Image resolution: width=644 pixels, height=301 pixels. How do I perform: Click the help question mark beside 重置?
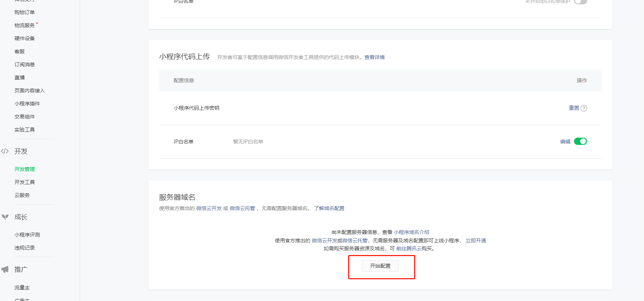(x=584, y=108)
